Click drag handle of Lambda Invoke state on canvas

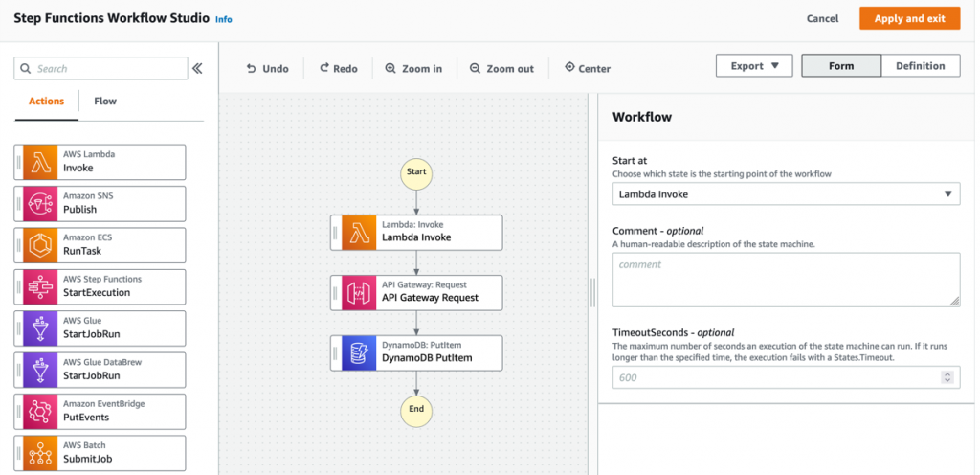coord(336,233)
